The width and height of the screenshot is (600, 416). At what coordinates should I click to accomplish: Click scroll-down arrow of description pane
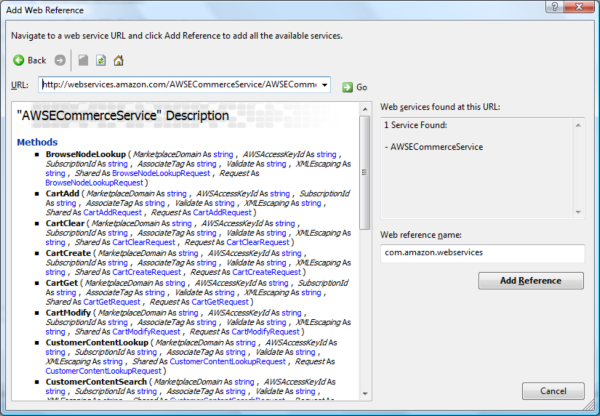click(x=365, y=393)
